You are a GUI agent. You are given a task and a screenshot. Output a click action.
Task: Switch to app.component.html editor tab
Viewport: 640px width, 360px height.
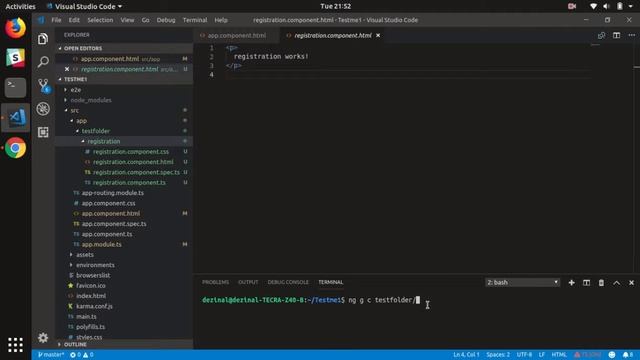236,36
